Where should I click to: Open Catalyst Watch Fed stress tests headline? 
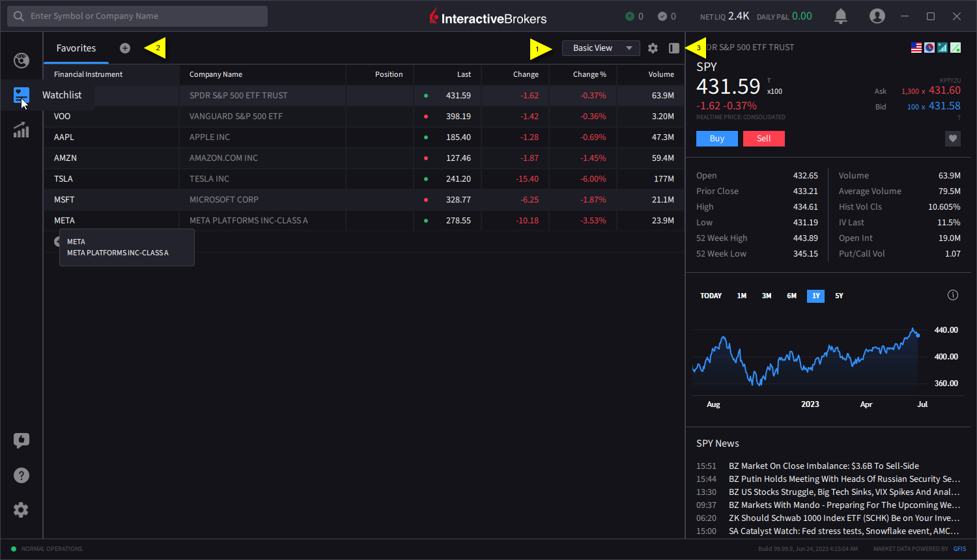[x=845, y=531]
